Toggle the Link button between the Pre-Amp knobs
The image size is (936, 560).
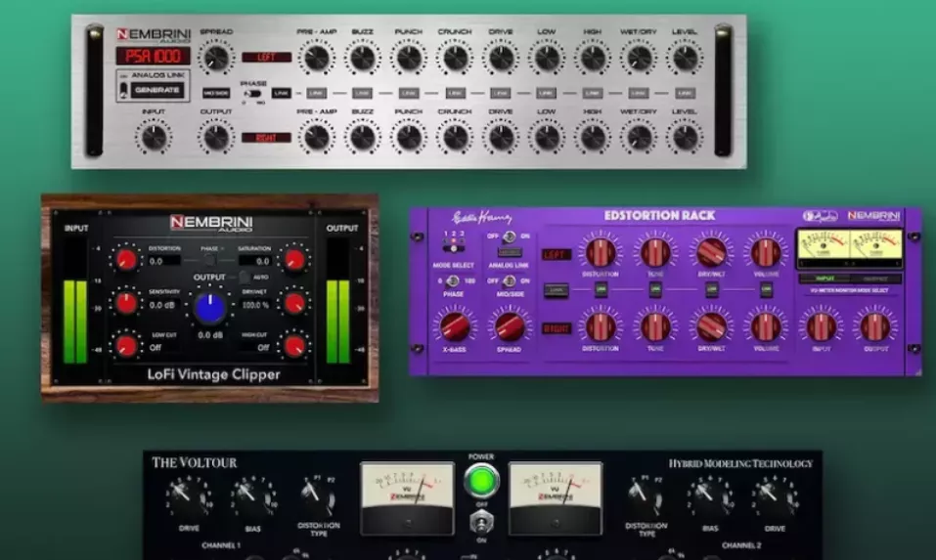316,94
